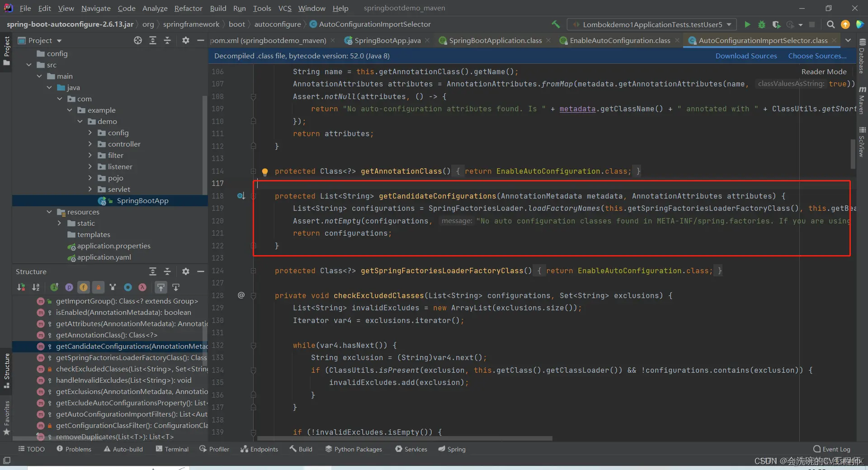
Task: Start debugging with the green bug icon
Action: coord(762,24)
